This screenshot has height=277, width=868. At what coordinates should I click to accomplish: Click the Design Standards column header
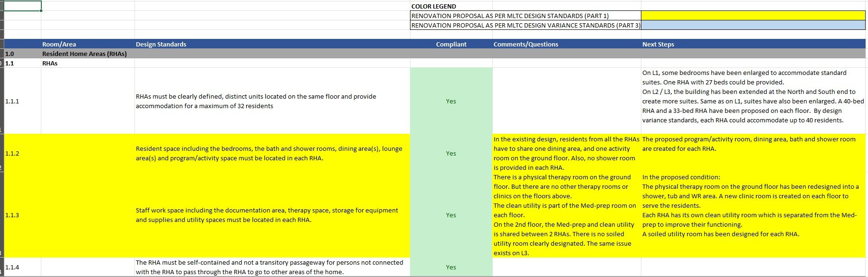[x=272, y=44]
